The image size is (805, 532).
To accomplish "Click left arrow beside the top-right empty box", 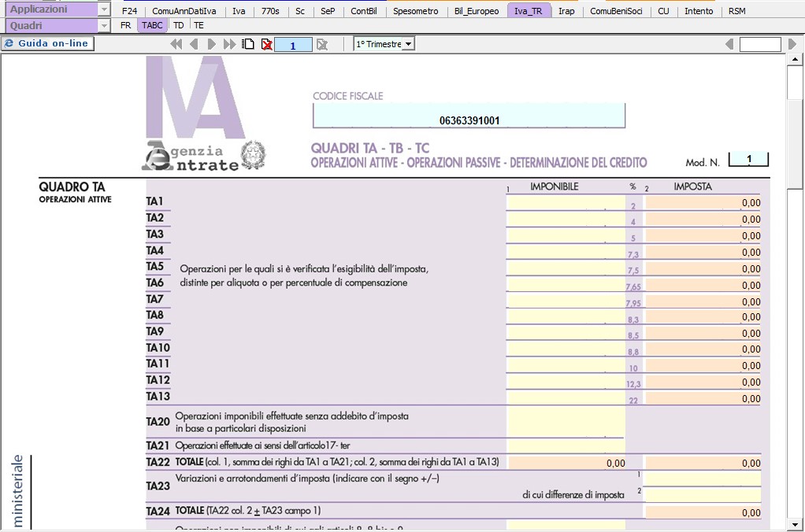I will [x=729, y=44].
